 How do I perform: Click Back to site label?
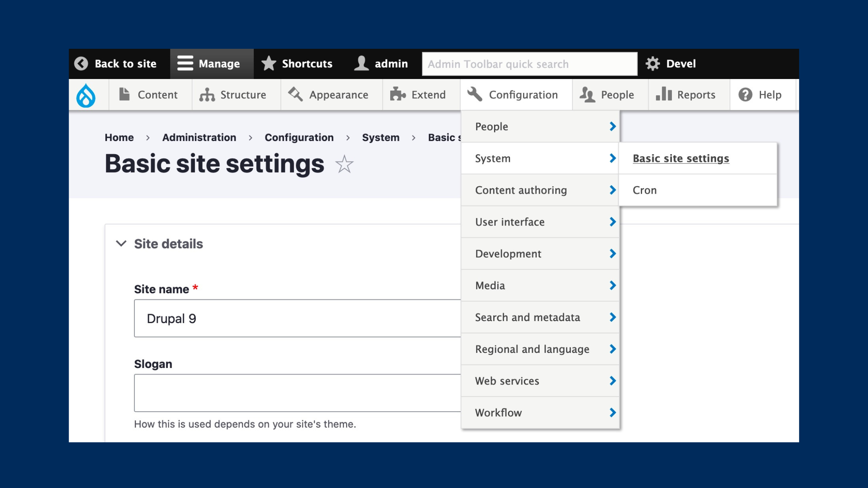tap(126, 64)
